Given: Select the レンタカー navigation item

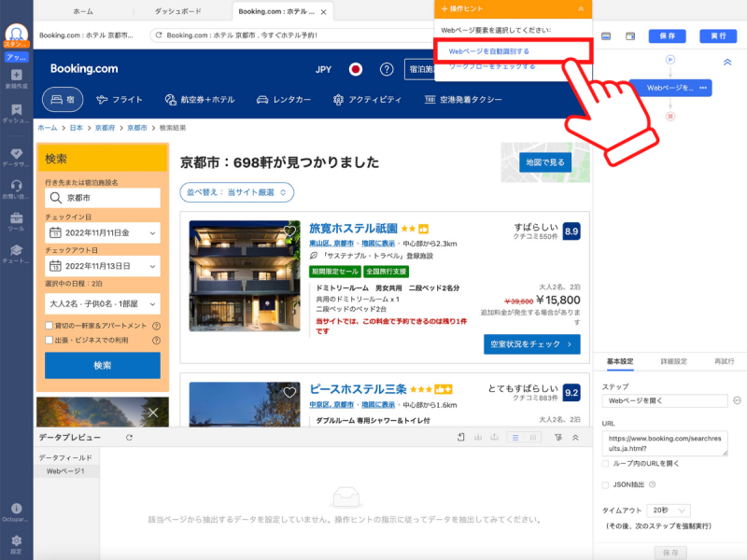Looking at the screenshot, I should pos(284,100).
